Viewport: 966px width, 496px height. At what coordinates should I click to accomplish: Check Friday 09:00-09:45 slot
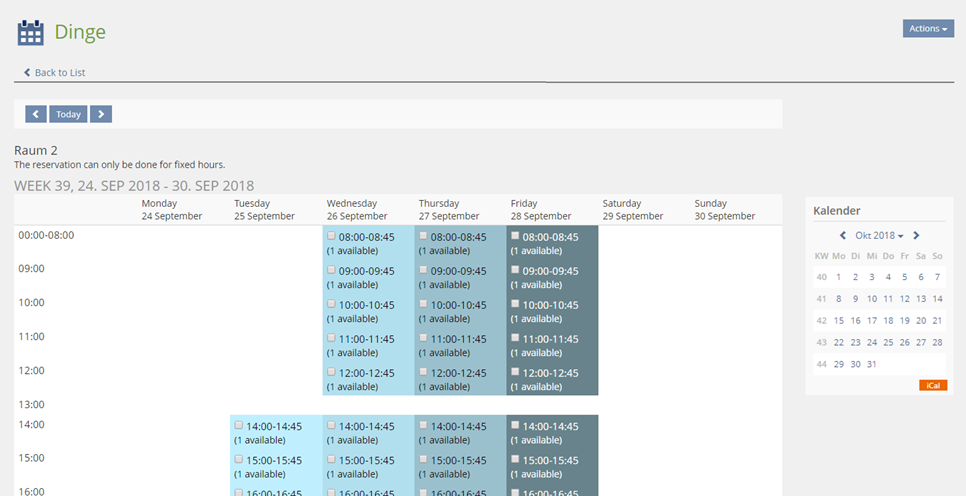[x=515, y=270]
